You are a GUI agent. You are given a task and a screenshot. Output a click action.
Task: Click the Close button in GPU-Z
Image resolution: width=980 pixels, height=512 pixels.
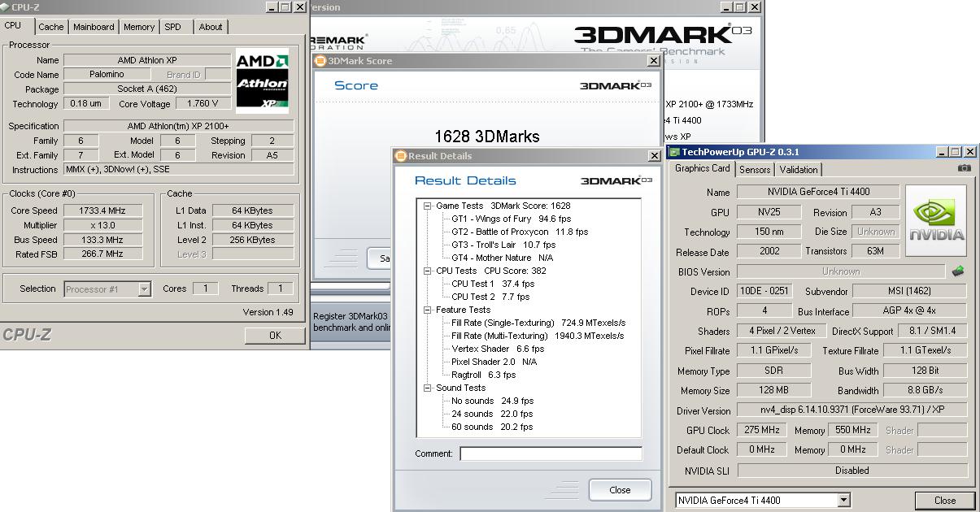point(945,501)
